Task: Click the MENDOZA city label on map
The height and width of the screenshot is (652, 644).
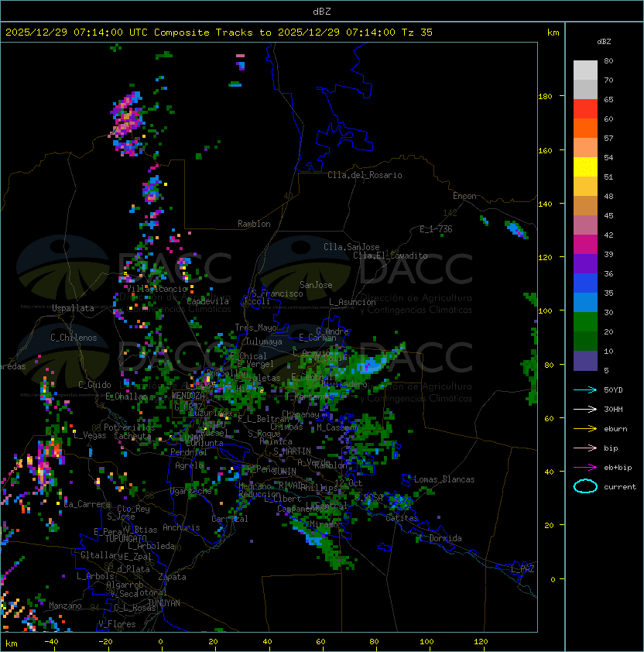Action: [x=188, y=395]
